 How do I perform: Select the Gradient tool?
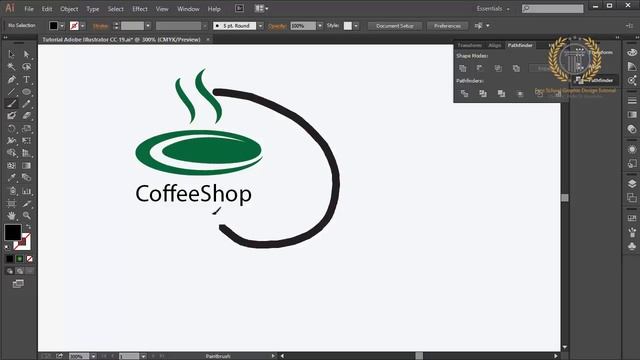[x=27, y=165]
